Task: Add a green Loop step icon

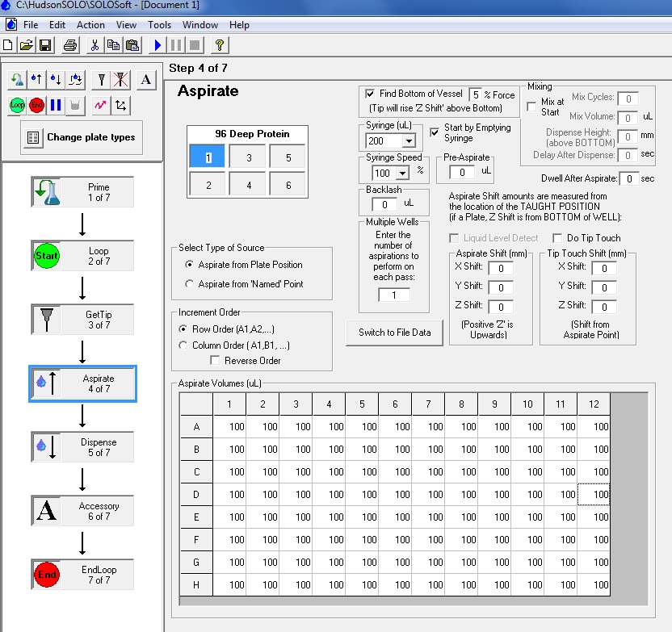Action: [17, 106]
